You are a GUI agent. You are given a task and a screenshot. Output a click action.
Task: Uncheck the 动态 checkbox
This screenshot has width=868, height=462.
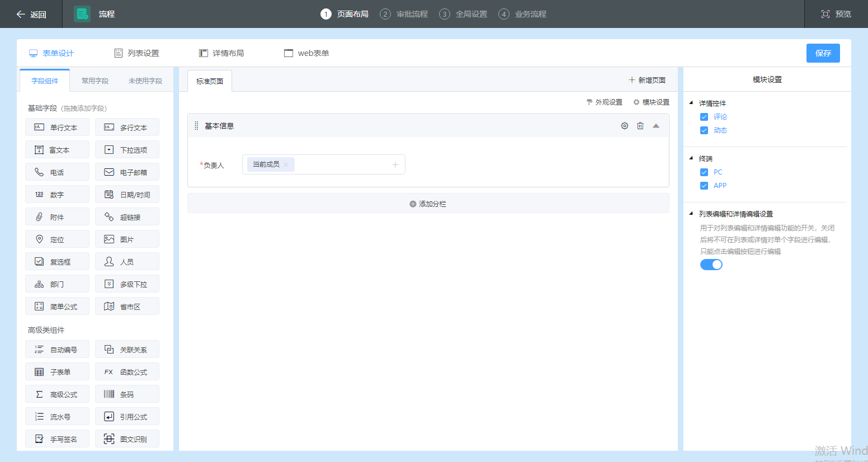tap(704, 130)
